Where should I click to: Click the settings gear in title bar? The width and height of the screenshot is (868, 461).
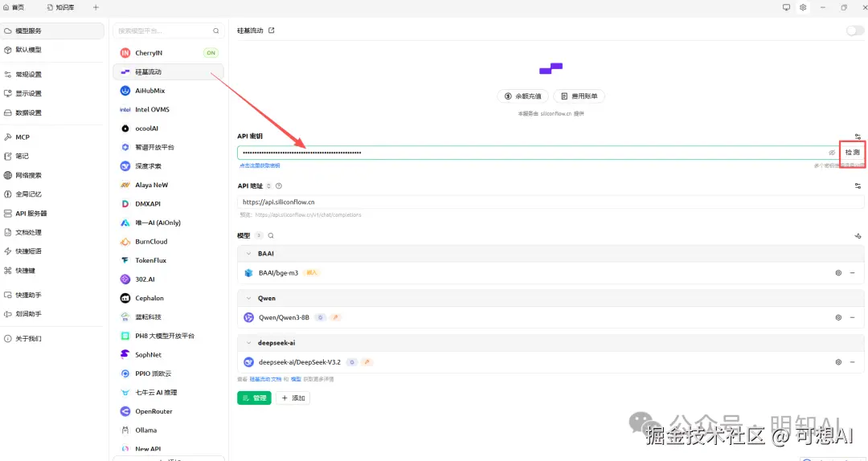pyautogui.click(x=803, y=7)
